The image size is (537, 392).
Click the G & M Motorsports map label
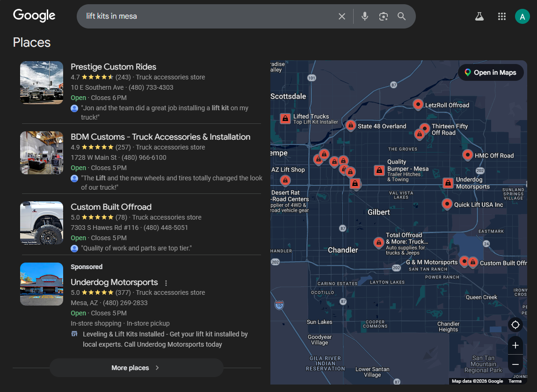point(431,262)
